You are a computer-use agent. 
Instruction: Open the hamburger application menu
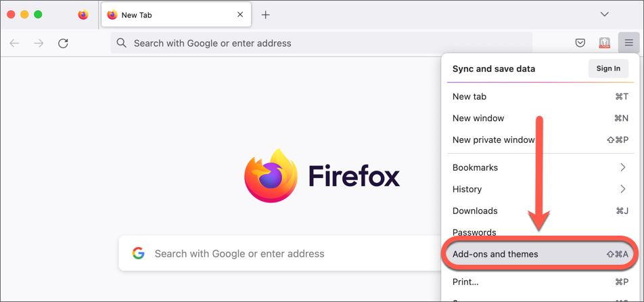click(629, 43)
